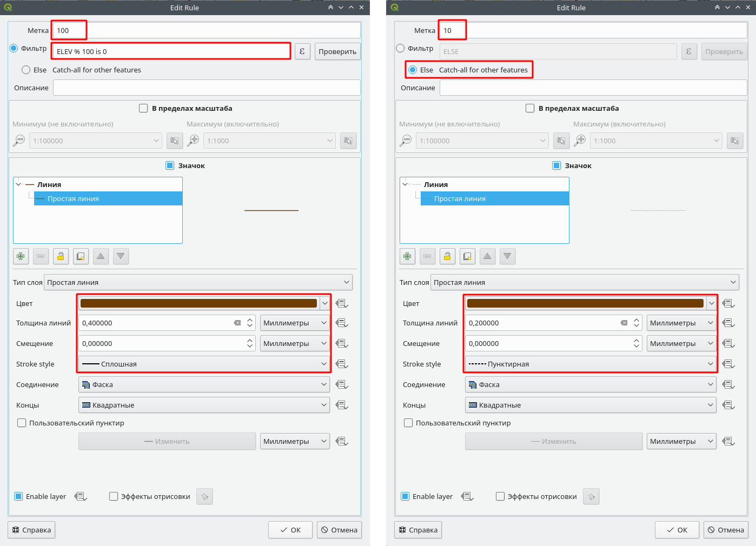The image size is (756, 546).
Task: Set maximum scale from canvas, left dialog
Action: [x=348, y=141]
